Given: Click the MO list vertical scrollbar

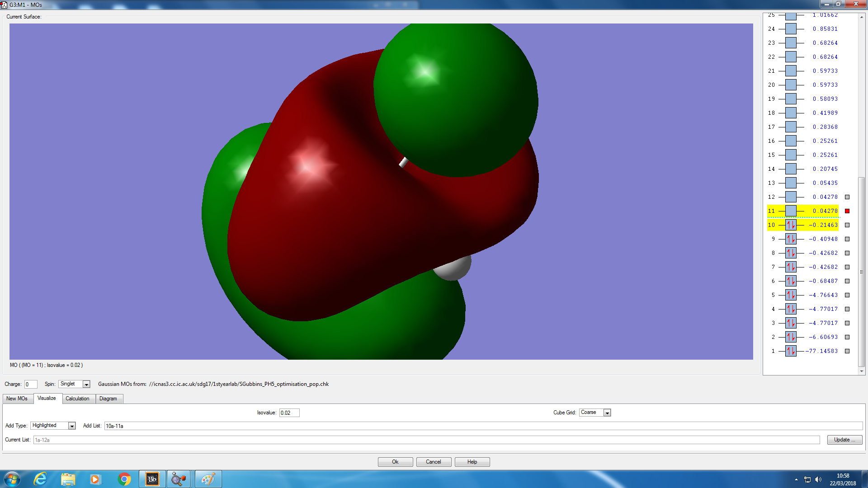Looking at the screenshot, I should pyautogui.click(x=862, y=271).
